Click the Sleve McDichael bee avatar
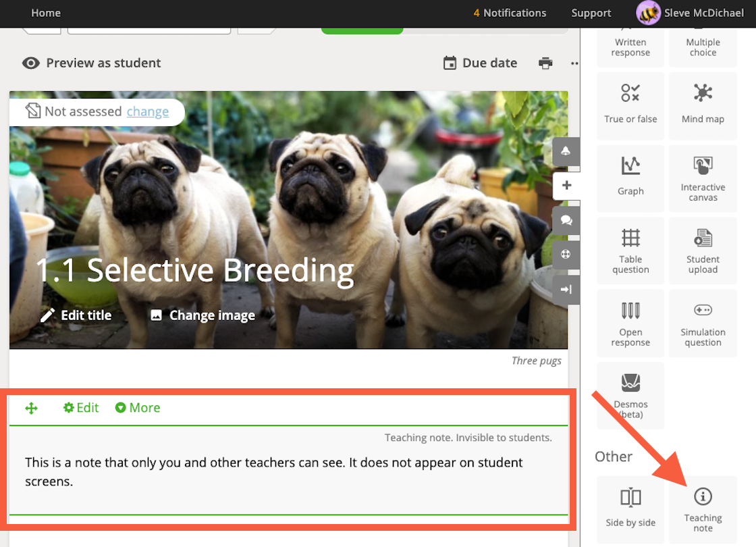The height and width of the screenshot is (547, 756). coord(648,13)
